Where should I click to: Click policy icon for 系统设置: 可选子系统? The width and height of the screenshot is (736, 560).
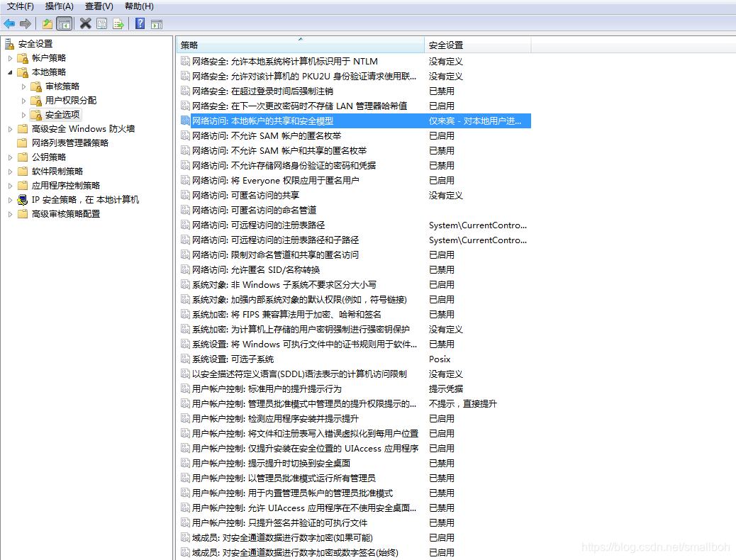pyautogui.click(x=185, y=359)
